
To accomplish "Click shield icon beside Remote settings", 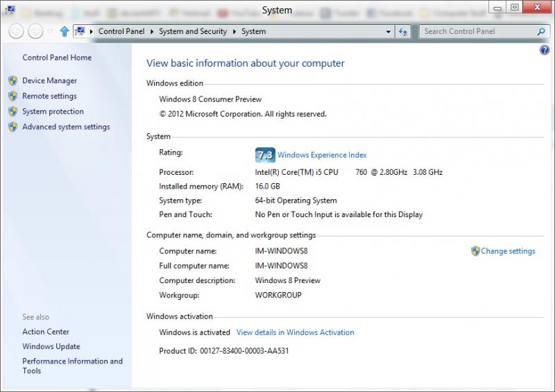I will point(12,96).
